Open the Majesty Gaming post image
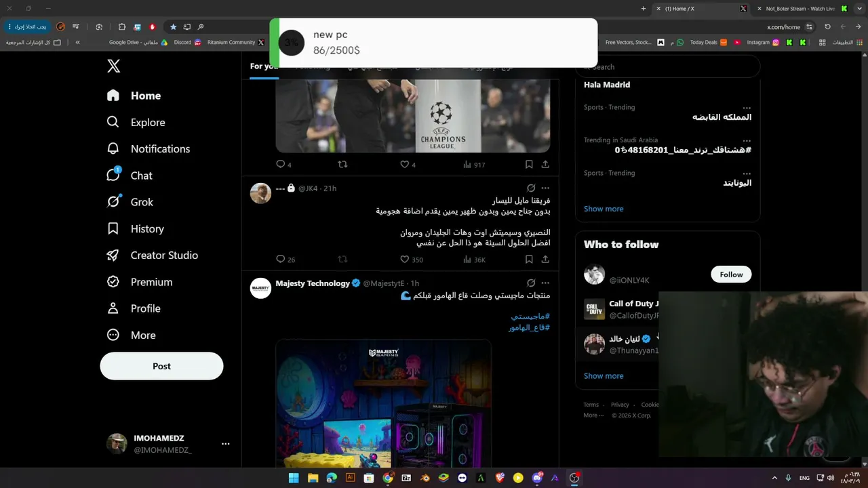This screenshot has height=488, width=868. coord(383,403)
